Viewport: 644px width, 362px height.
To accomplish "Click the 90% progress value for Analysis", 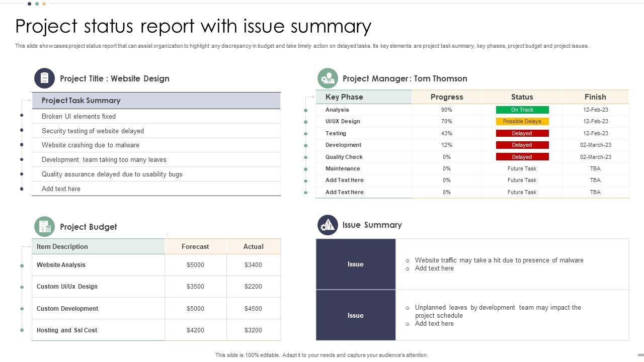I will tap(446, 109).
